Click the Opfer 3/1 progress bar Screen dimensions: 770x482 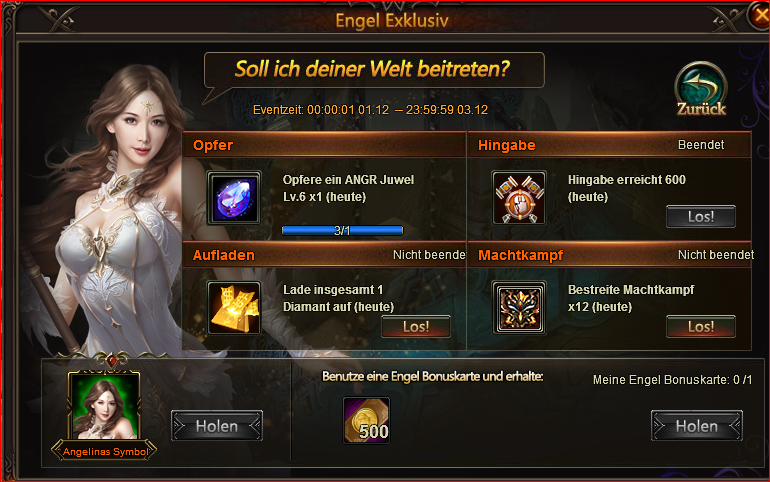coord(342,230)
